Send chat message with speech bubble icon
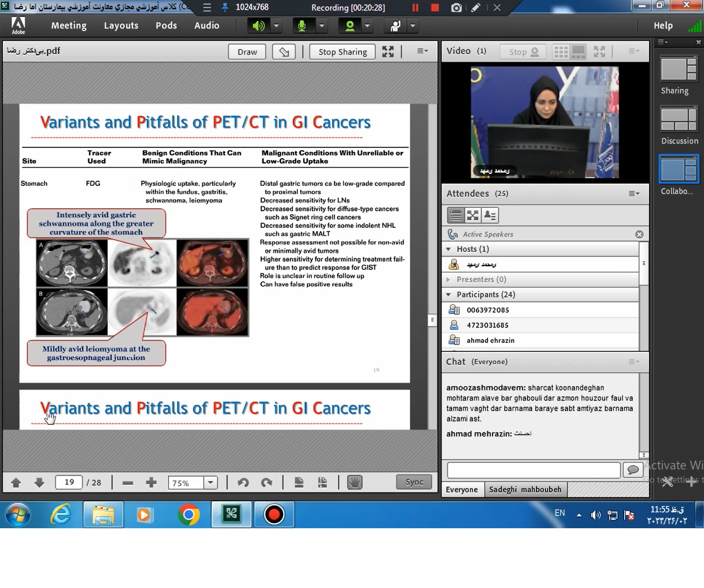 pyautogui.click(x=633, y=470)
